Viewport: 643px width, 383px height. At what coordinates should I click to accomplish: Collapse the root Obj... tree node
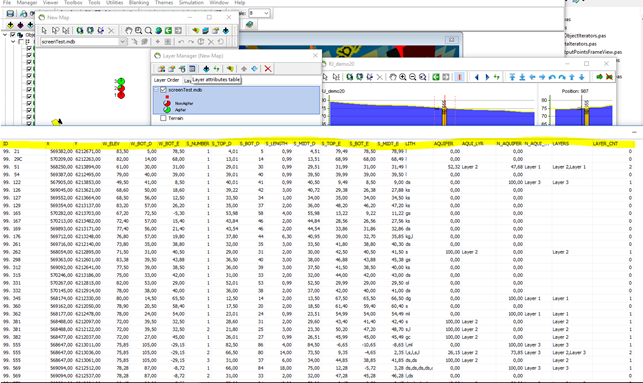pyautogui.click(x=5, y=35)
